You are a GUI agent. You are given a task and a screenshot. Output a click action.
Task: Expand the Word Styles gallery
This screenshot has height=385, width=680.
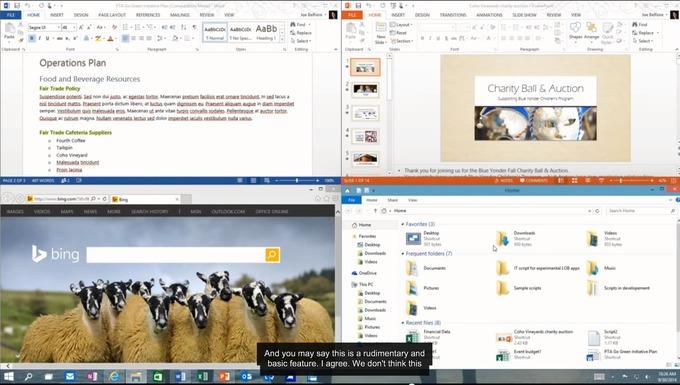pyautogui.click(x=282, y=39)
